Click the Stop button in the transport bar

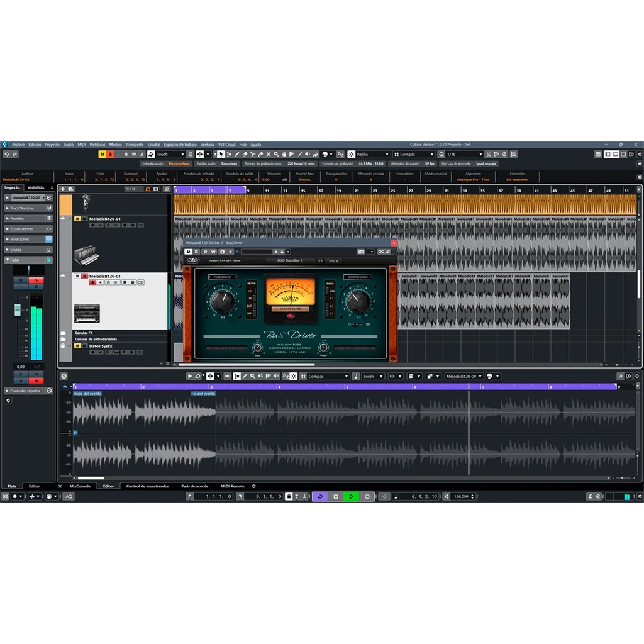[336, 497]
